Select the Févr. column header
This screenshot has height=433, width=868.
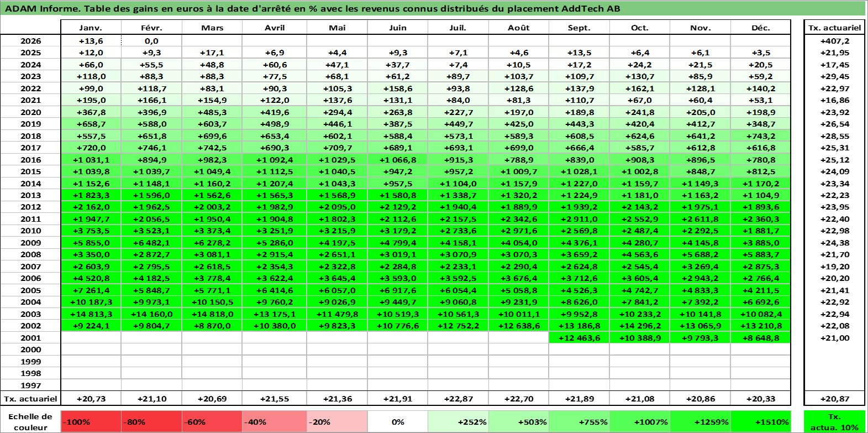[x=151, y=28]
